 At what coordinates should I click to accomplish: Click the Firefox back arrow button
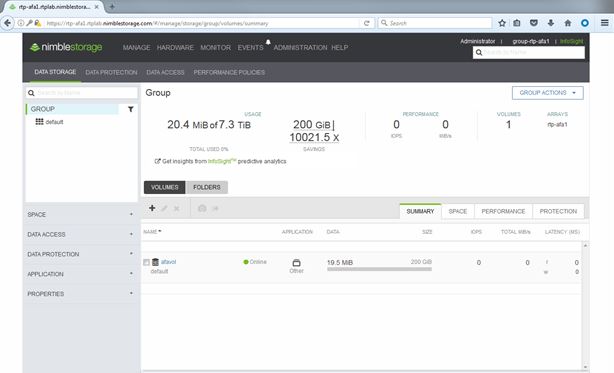7,23
